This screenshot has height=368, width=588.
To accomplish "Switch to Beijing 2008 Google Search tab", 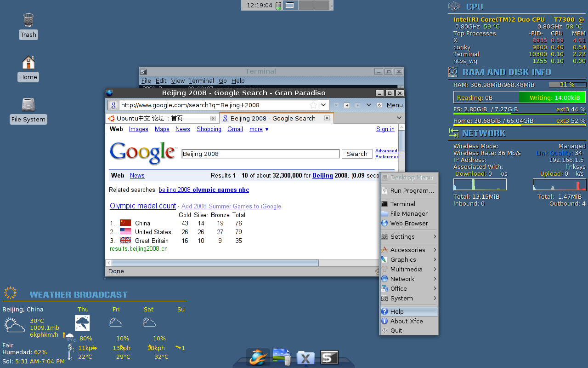I will [277, 118].
